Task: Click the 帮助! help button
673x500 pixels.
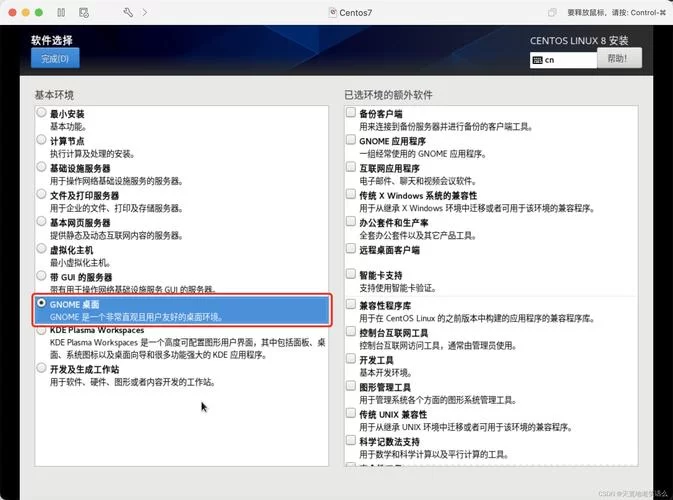Action: (x=619, y=58)
